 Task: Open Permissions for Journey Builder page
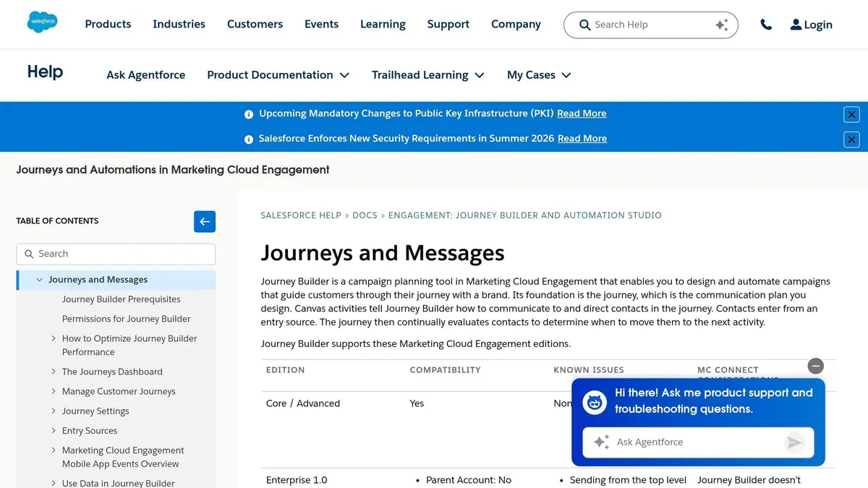pyautogui.click(x=127, y=319)
